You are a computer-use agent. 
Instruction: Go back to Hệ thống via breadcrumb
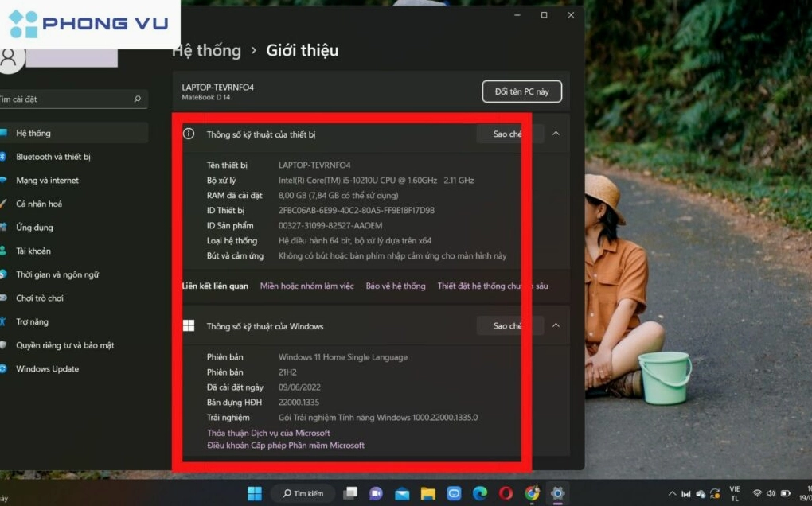(205, 50)
